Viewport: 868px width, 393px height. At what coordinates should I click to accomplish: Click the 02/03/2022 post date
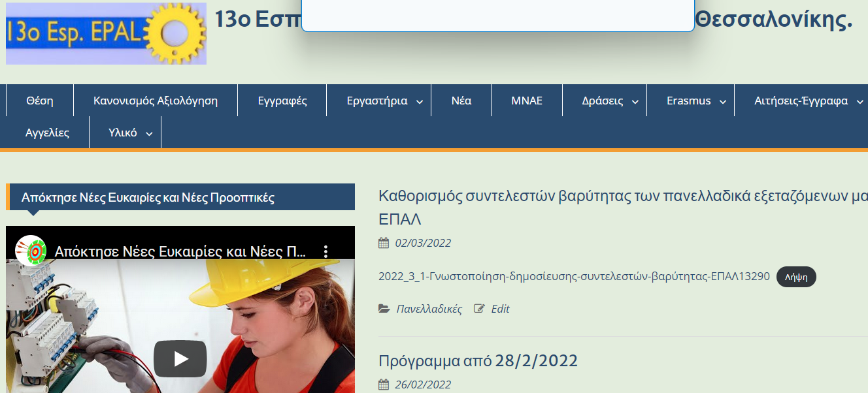[x=423, y=243]
